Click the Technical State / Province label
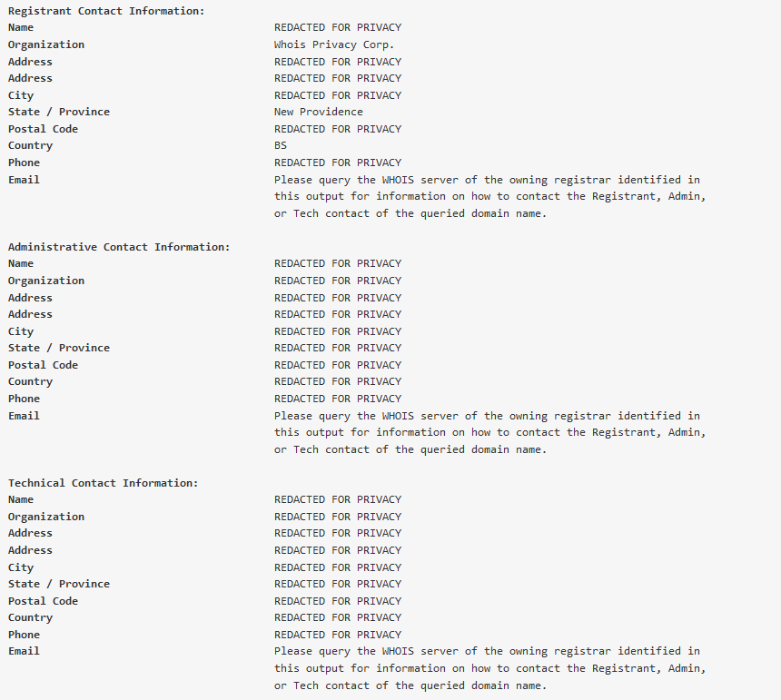 59,584
